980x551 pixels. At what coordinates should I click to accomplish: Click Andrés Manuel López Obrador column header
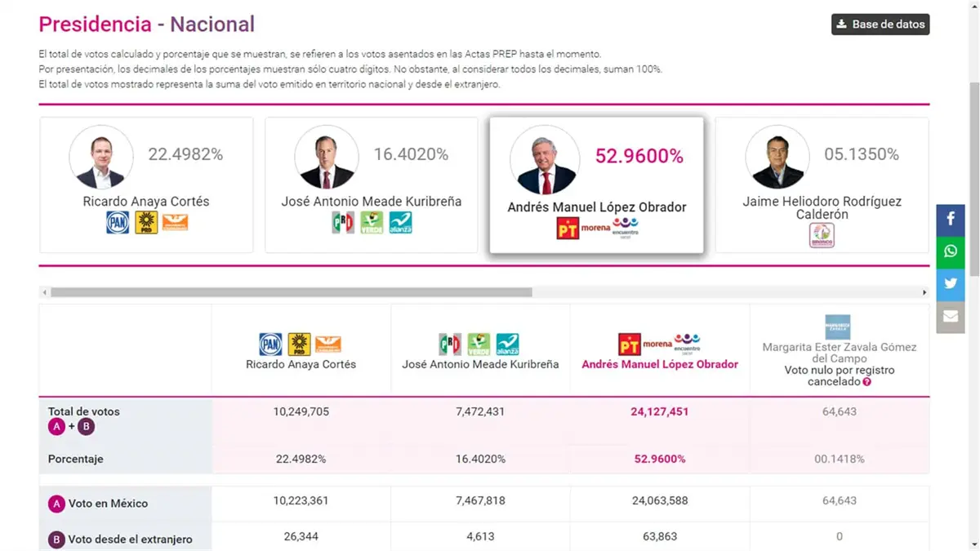(x=659, y=365)
